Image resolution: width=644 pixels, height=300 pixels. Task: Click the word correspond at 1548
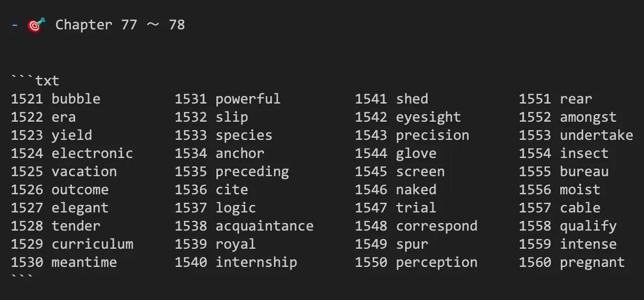pos(437,226)
